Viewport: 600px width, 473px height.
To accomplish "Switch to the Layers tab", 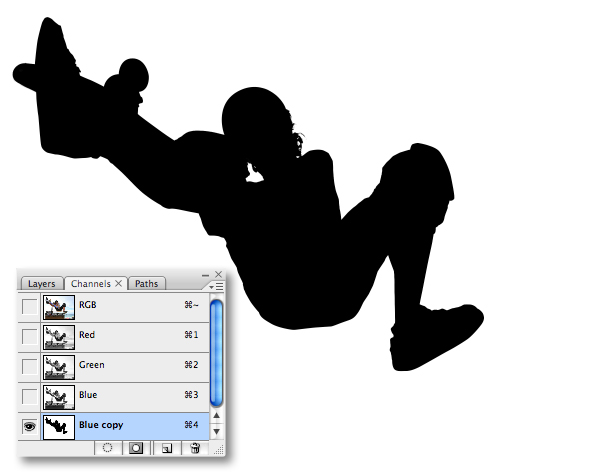I will point(41,284).
